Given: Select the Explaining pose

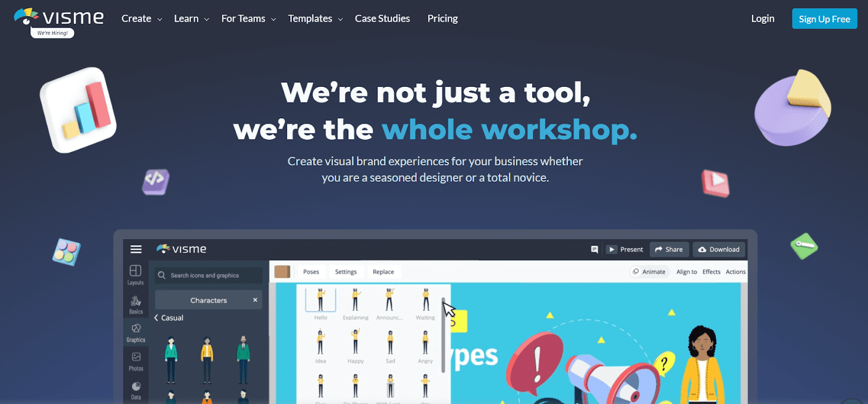Looking at the screenshot, I should [x=355, y=304].
